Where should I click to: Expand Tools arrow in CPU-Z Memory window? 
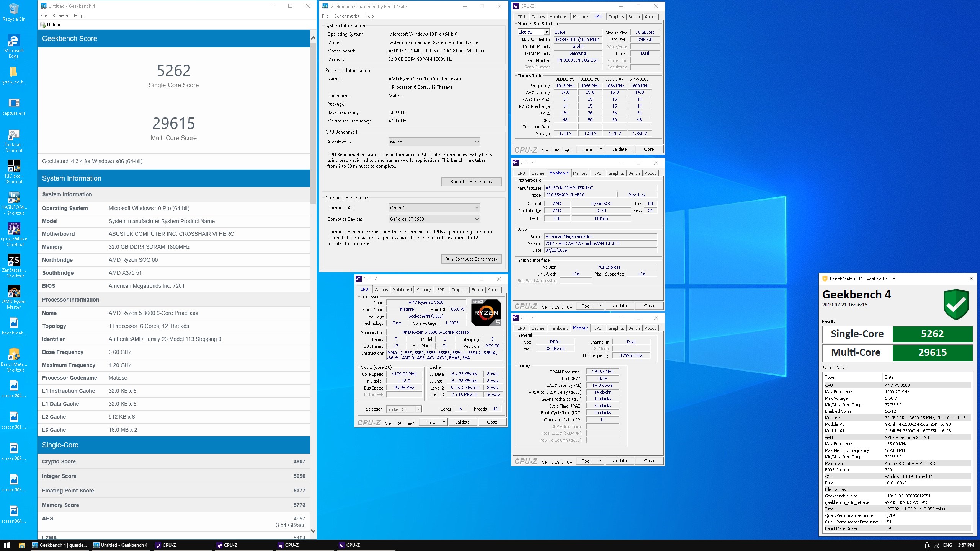coord(601,461)
